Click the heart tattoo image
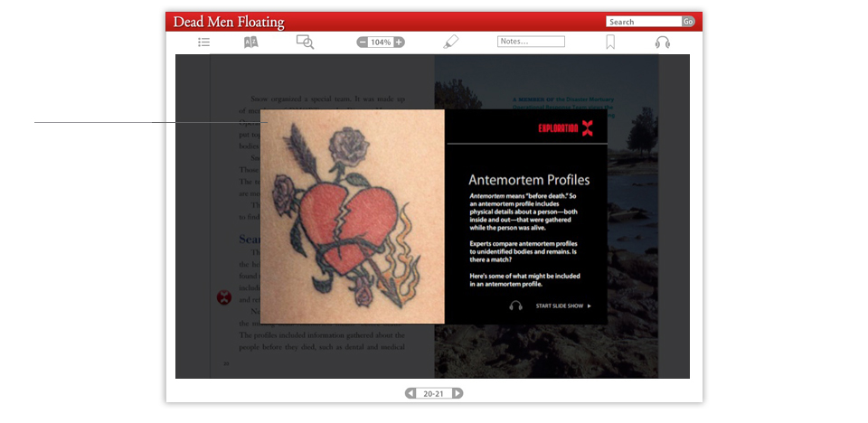 (353, 217)
